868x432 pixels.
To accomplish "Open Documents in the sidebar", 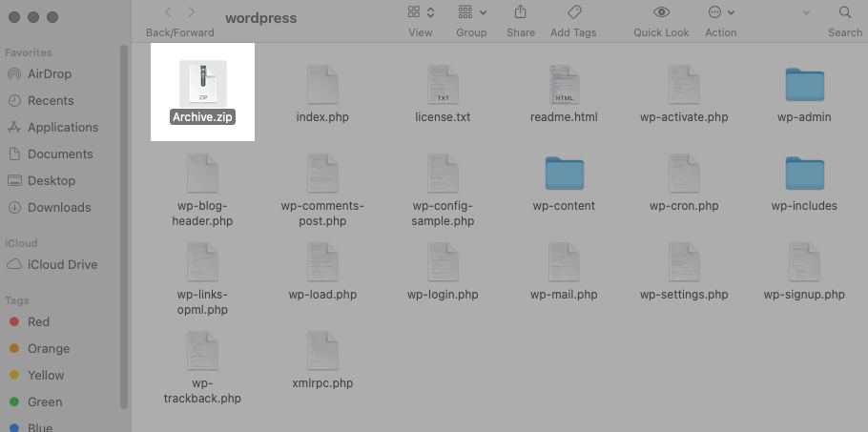I will [50, 154].
